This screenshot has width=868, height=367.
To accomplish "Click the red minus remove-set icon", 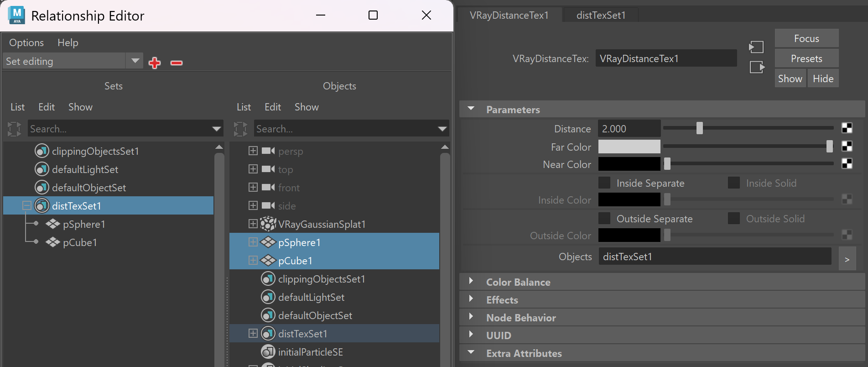I will [x=177, y=63].
